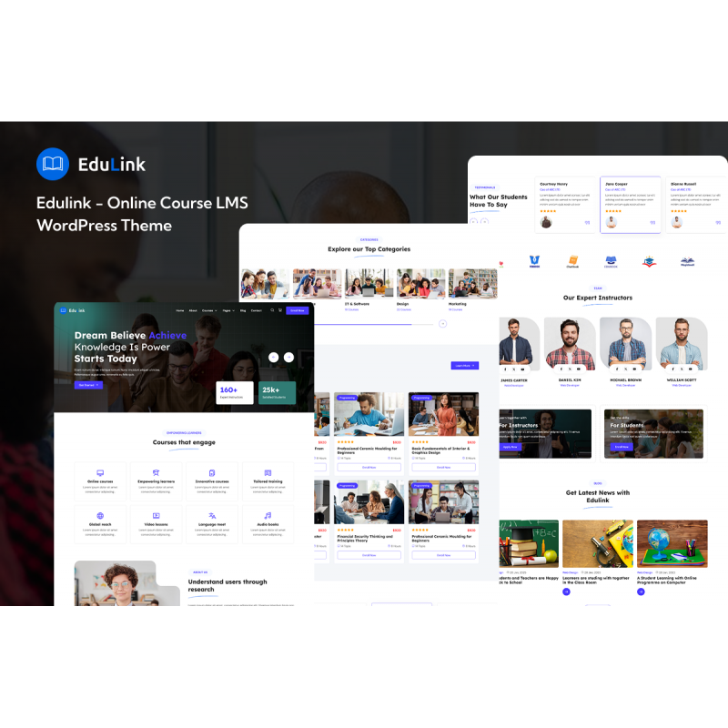Click James Carter's YouTube icon
This screenshot has width=728, height=728.
tap(522, 369)
